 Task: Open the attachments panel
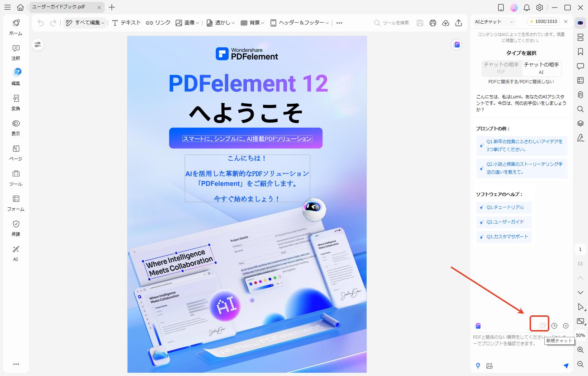[x=580, y=95]
